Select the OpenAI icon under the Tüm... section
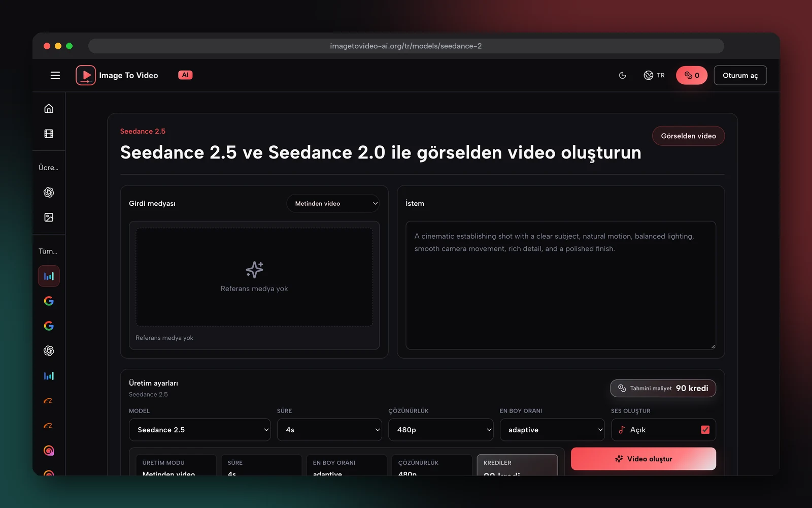This screenshot has width=812, height=508. [49, 351]
